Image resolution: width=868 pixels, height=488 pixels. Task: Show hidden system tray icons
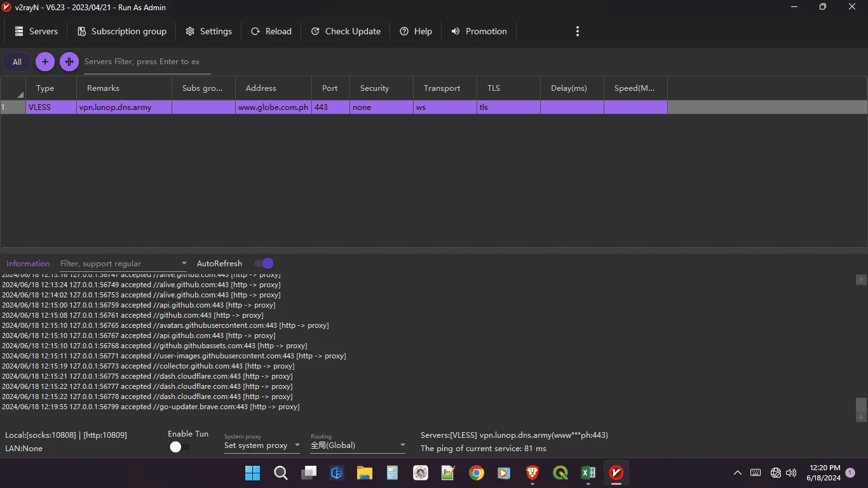(x=737, y=473)
